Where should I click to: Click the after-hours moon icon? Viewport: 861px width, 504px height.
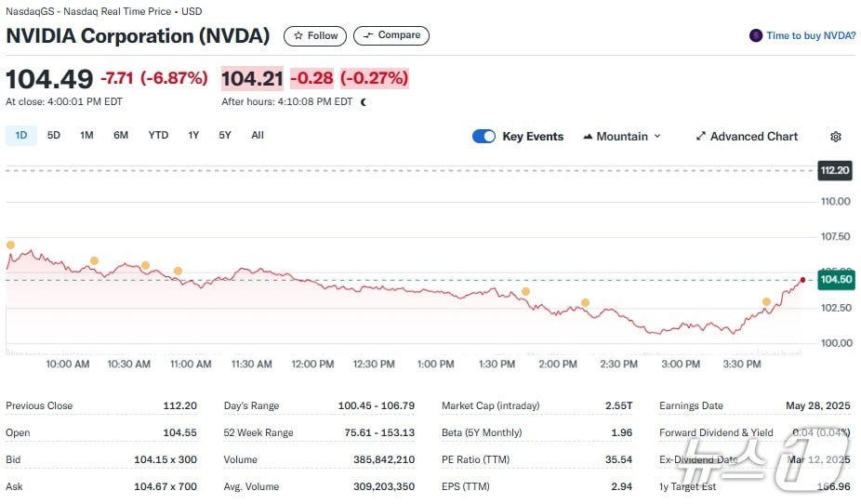363,102
